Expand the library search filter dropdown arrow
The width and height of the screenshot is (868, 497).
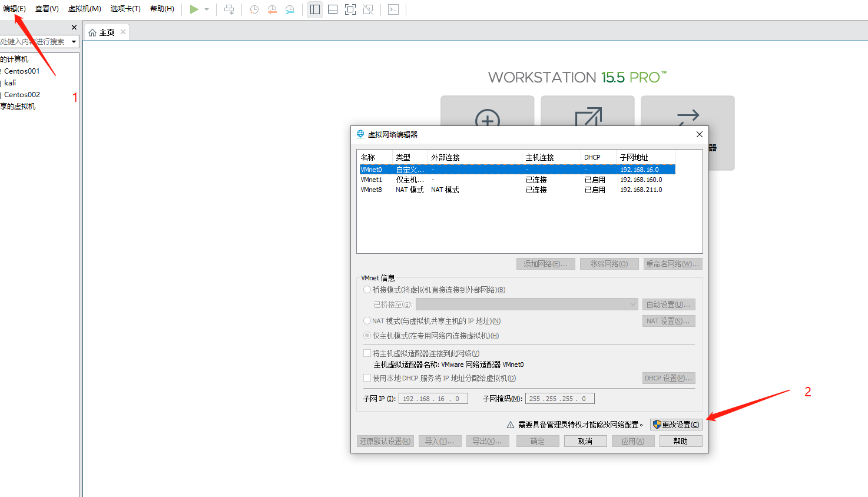coord(74,42)
